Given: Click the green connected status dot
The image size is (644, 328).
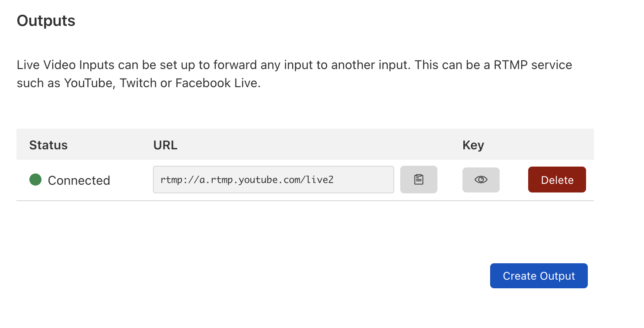Looking at the screenshot, I should [35, 180].
